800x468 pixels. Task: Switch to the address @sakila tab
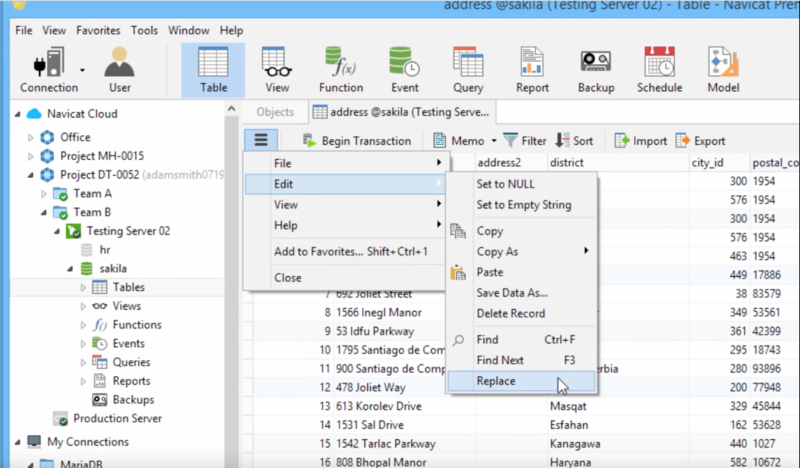(401, 112)
